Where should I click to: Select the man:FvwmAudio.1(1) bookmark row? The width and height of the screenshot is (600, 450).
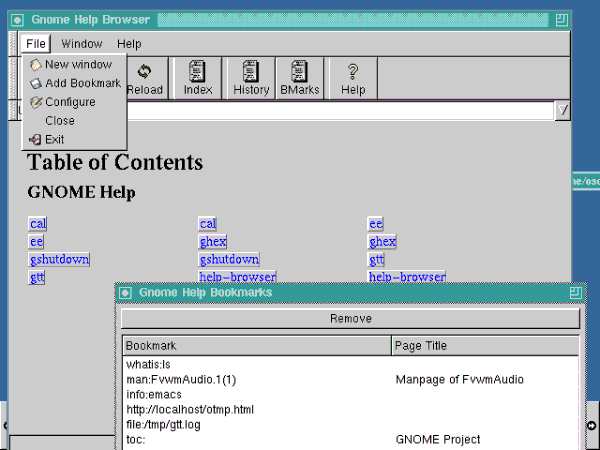(x=181, y=380)
